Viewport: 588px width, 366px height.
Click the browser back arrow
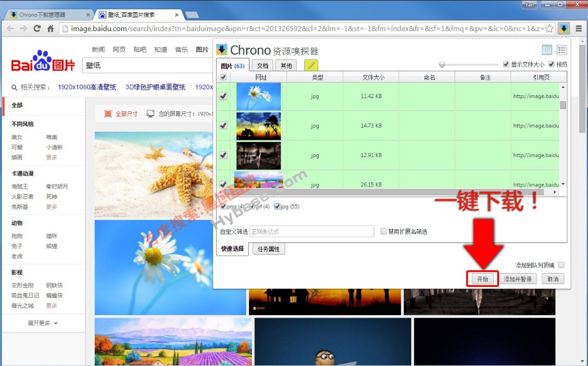click(10, 28)
